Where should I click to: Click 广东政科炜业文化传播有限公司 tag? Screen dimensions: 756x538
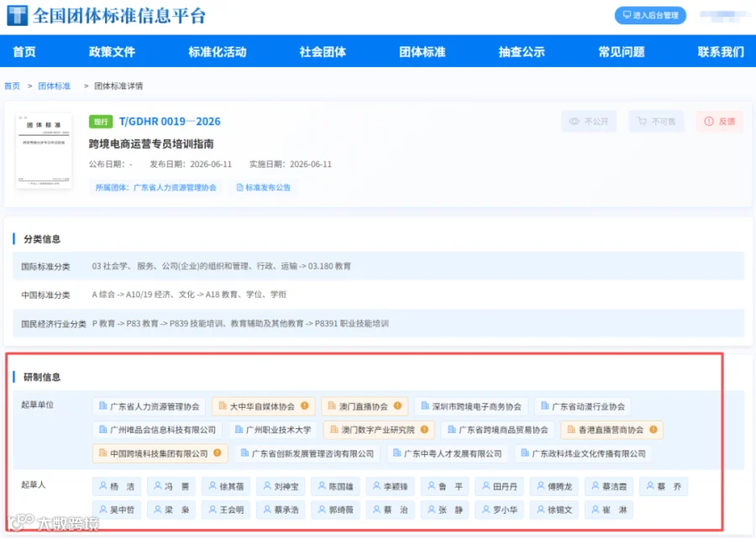tap(584, 453)
